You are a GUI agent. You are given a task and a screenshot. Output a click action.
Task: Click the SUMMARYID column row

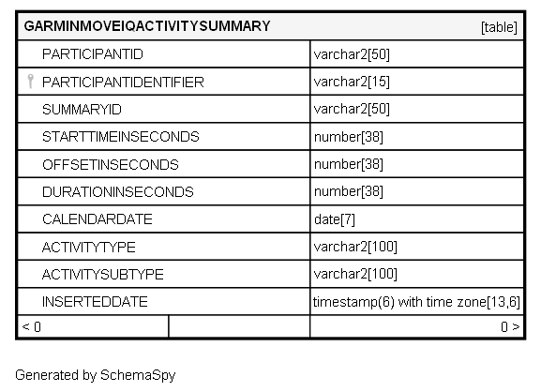[271, 110]
